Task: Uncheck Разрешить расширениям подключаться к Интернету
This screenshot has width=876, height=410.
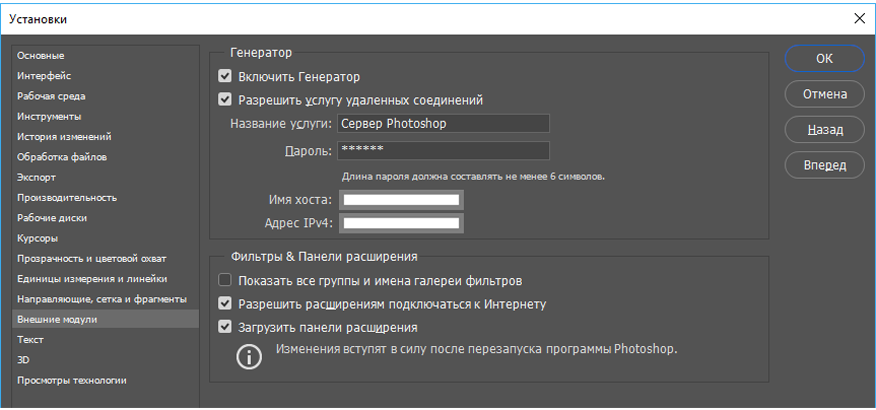Action: pyautogui.click(x=225, y=303)
